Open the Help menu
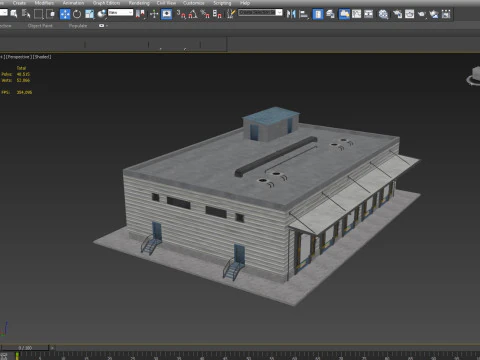This screenshot has width=480, height=360. click(245, 3)
